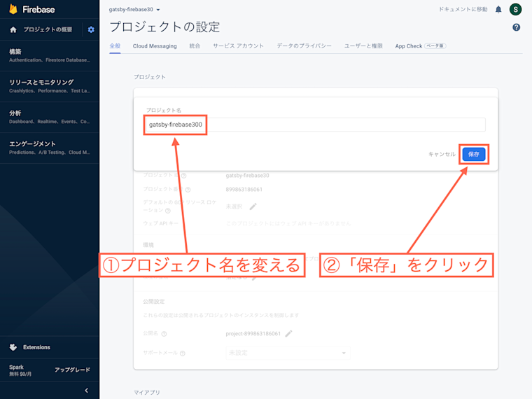Open the gatsby-firebase30 project selector dropdown
This screenshot has height=399, width=532.
pyautogui.click(x=134, y=10)
